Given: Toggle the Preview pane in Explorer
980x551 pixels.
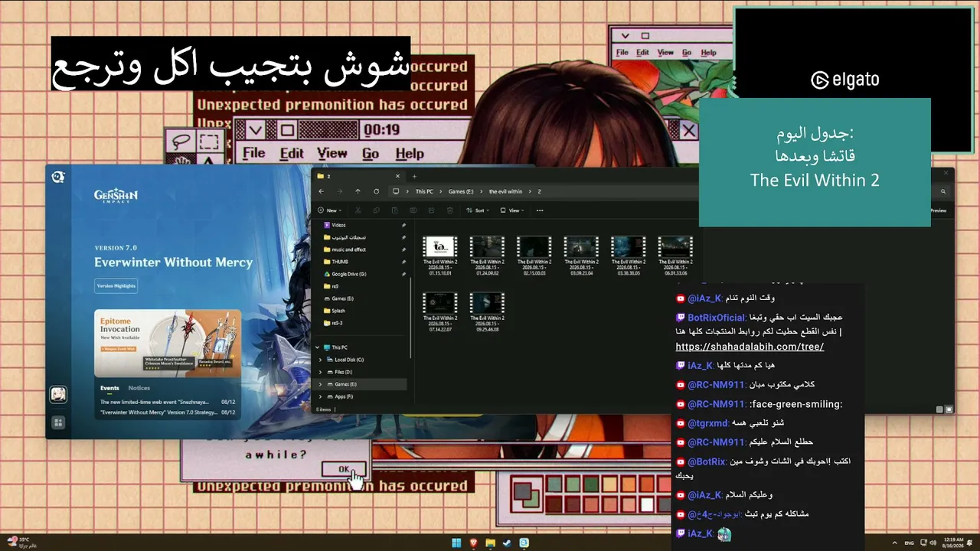Looking at the screenshot, I should (x=937, y=210).
